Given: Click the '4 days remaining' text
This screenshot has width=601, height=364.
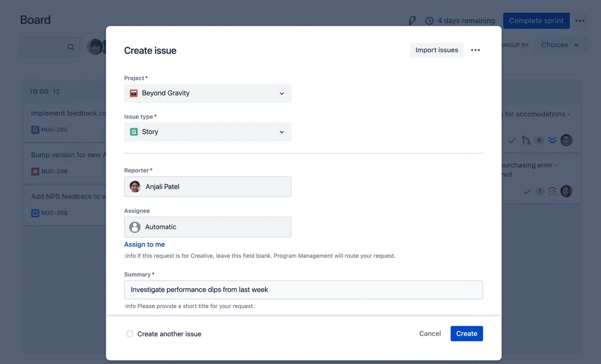Looking at the screenshot, I should [466, 21].
